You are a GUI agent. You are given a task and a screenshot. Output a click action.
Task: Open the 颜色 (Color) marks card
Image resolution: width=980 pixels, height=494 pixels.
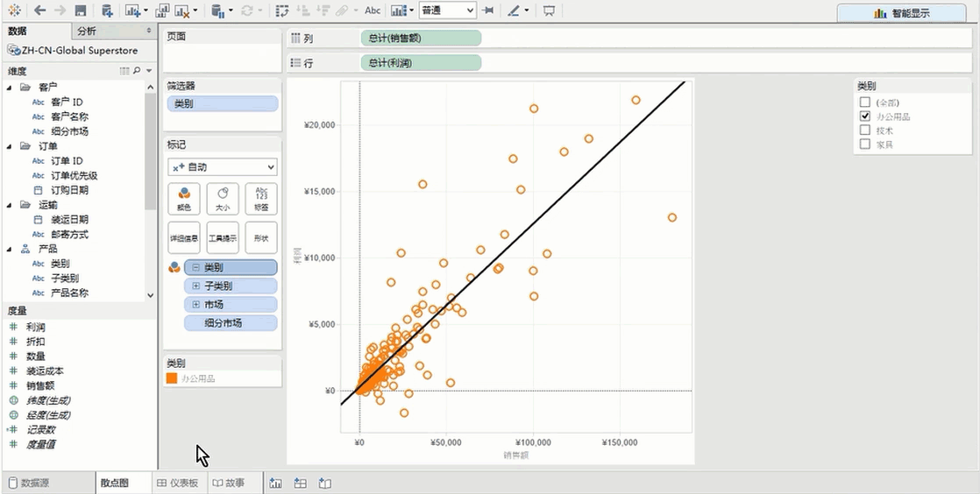click(183, 199)
